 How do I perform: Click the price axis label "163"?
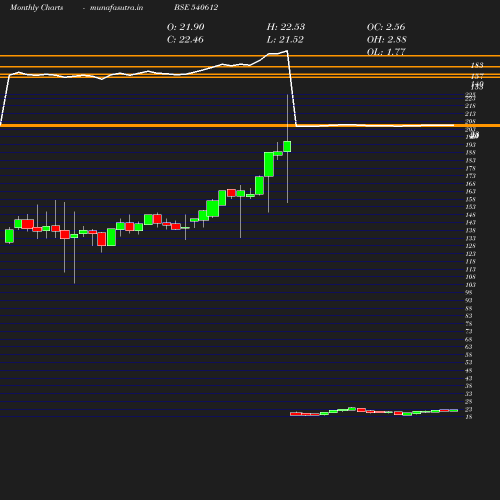pos(470,191)
